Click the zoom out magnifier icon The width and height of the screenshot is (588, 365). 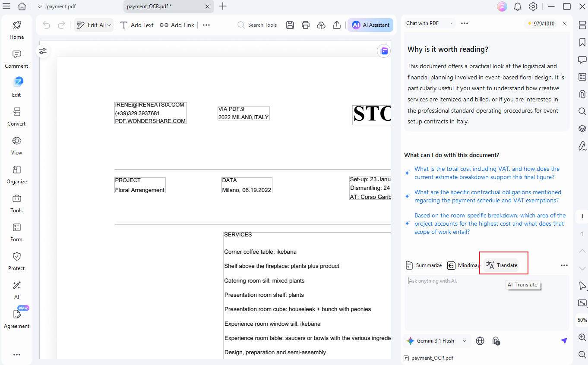(x=582, y=355)
